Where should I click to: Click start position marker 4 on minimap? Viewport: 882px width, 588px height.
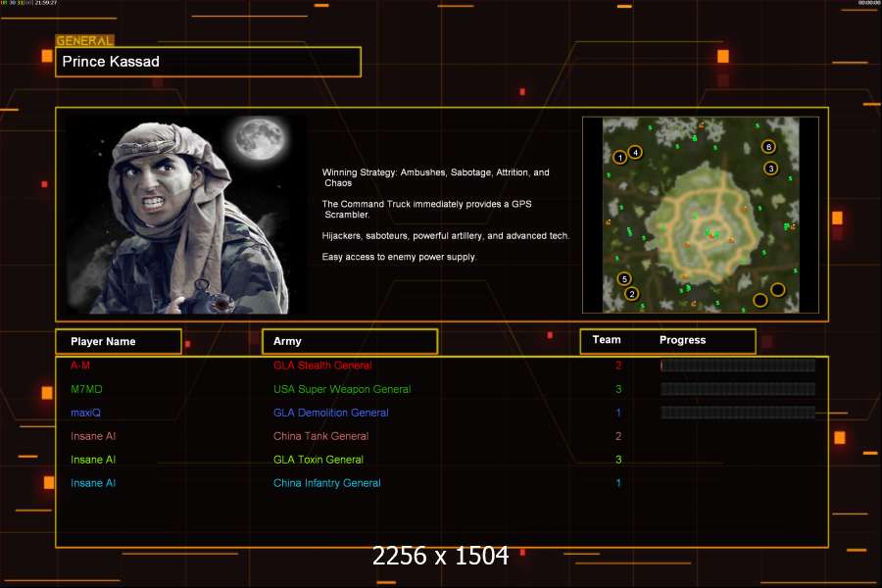(x=635, y=152)
